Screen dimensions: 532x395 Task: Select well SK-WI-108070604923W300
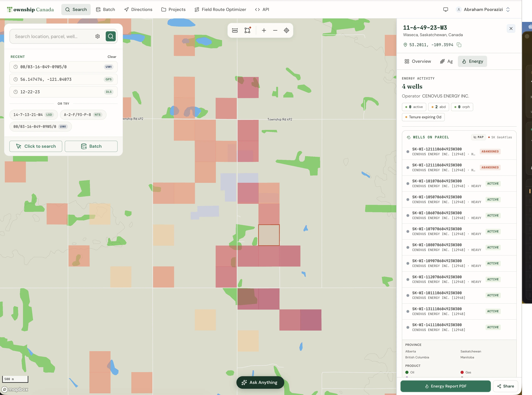click(x=459, y=247)
